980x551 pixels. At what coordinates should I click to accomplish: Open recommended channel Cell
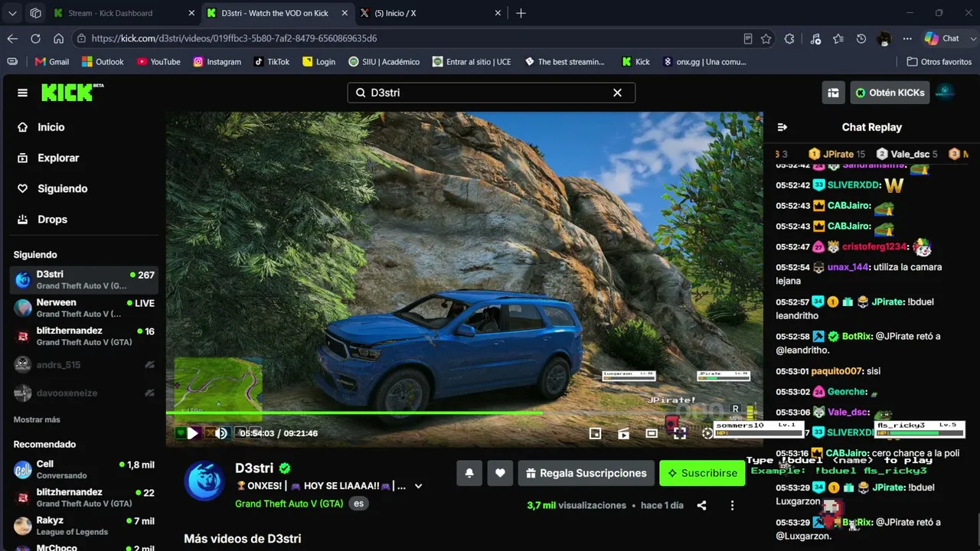click(84, 469)
